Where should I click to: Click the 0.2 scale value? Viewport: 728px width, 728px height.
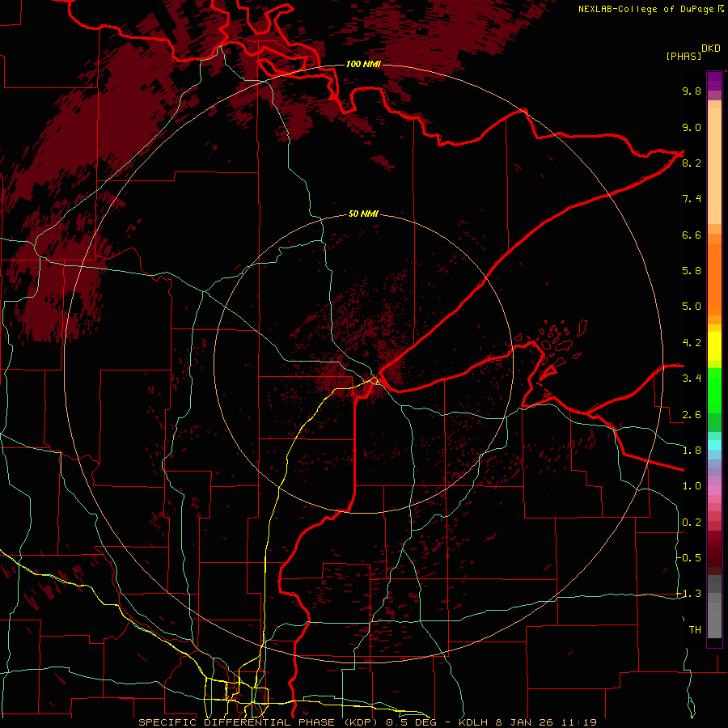(692, 523)
